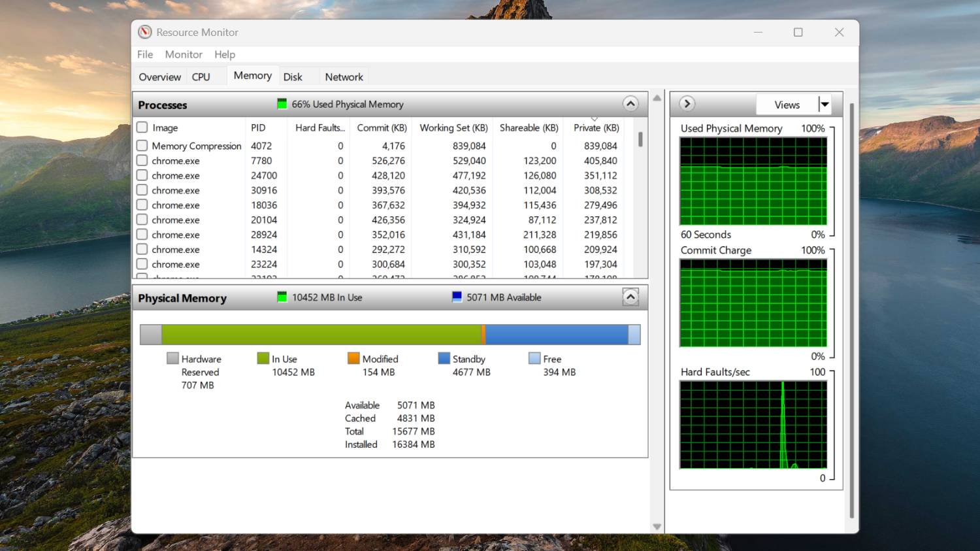Switch to the CPU tab
Viewport: 980px width, 551px height.
(x=201, y=77)
